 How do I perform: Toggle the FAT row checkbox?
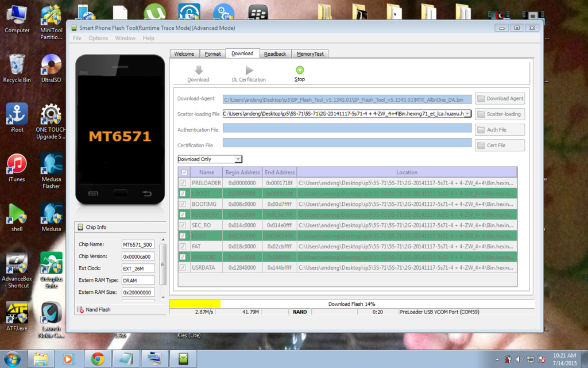183,246
